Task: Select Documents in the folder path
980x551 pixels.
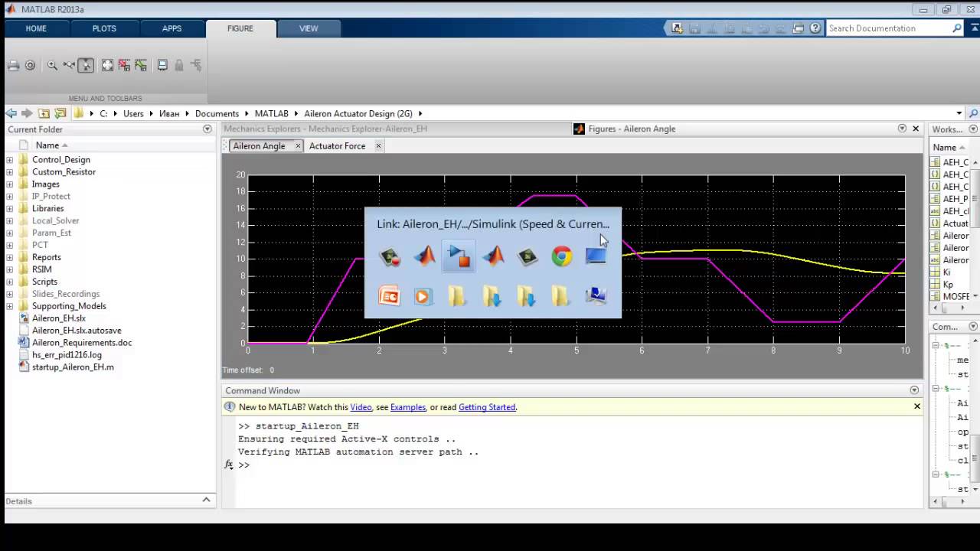Action: pyautogui.click(x=217, y=113)
